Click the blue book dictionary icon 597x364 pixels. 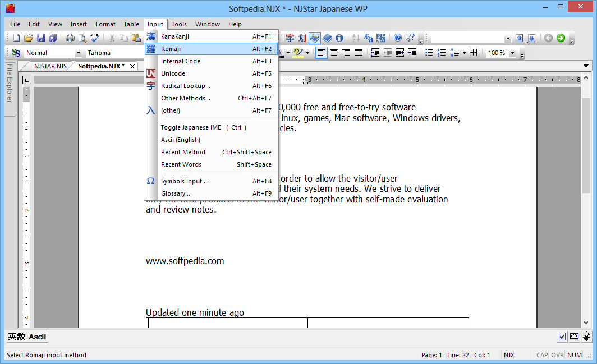[327, 38]
